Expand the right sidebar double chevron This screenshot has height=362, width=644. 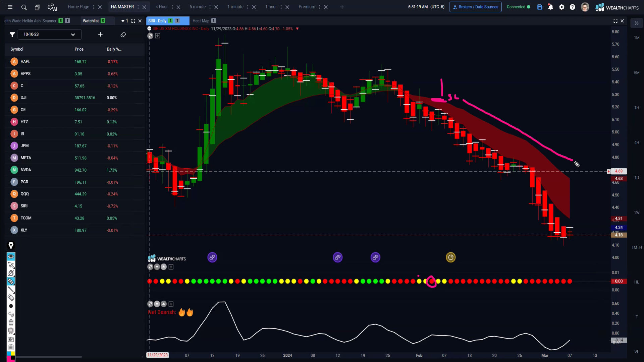[636, 23]
